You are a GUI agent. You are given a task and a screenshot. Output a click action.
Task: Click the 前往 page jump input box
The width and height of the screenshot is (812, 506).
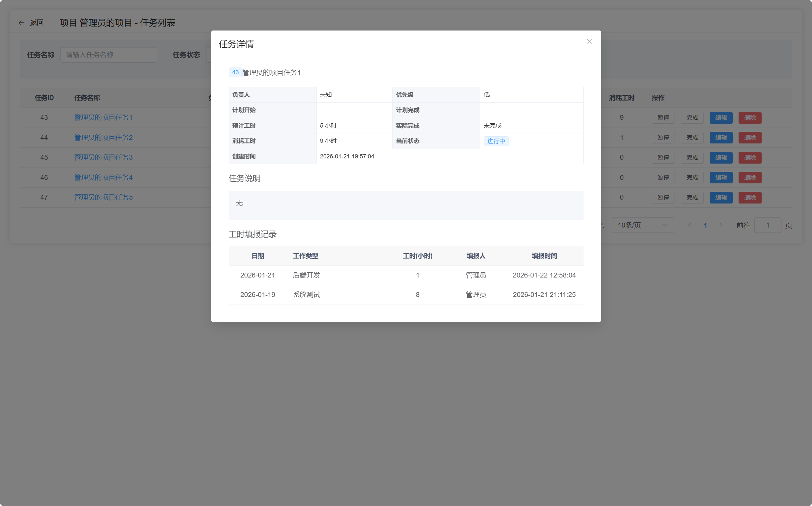pos(767,225)
